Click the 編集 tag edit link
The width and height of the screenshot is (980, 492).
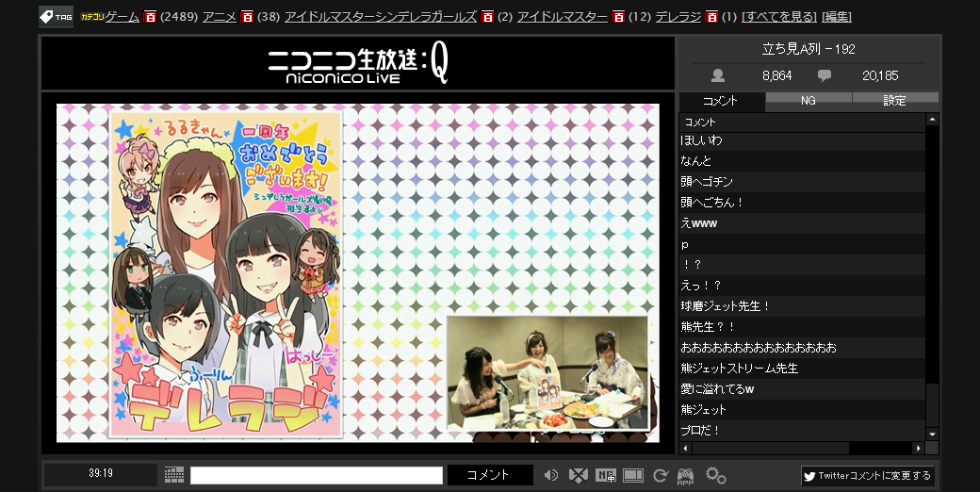tap(836, 17)
